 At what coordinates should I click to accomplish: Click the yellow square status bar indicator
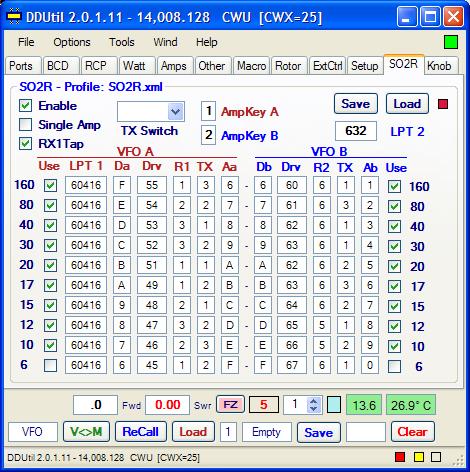coord(419,457)
